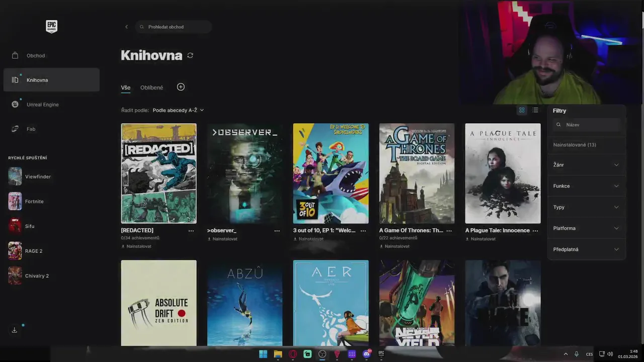Screen dimensions: 644x362
Task: Open the Never Yield game cover
Action: pos(417,303)
